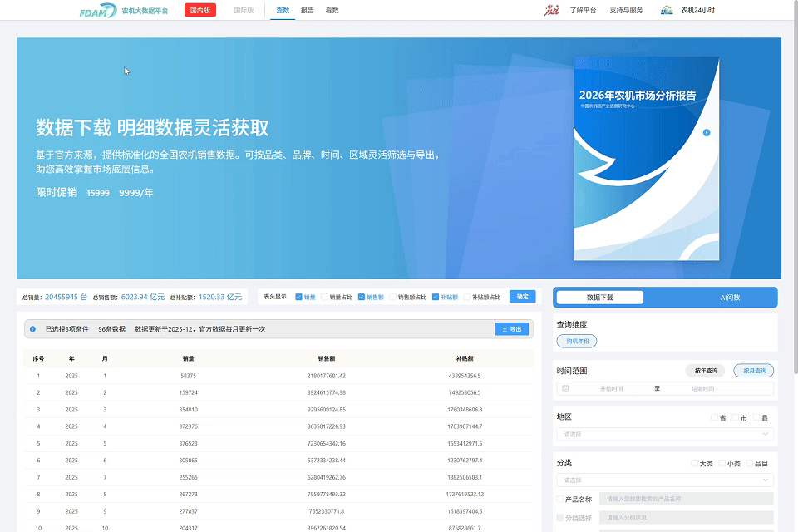Screen dimensions: 798x532
Task: Click the 开始时间 start date field
Action: pos(611,388)
